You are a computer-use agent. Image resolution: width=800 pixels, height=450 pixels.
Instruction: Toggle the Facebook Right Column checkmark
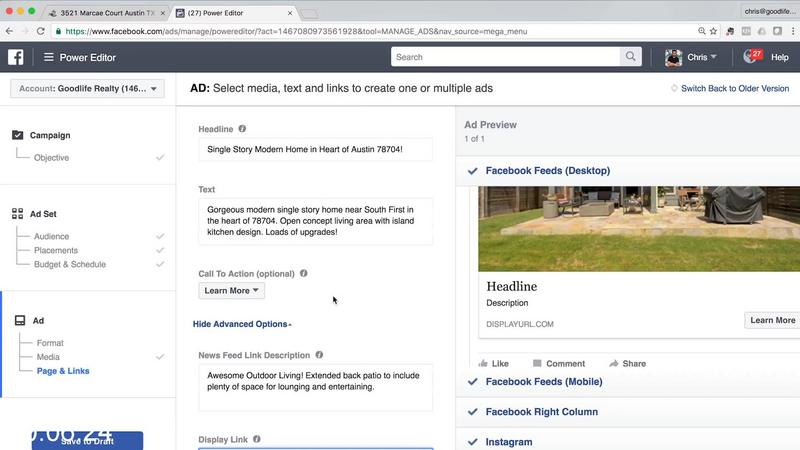point(472,411)
